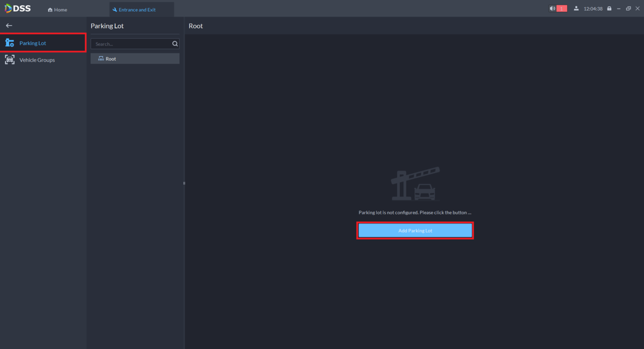Collapse the panel using the divider handle
The image size is (644, 349).
click(x=184, y=183)
